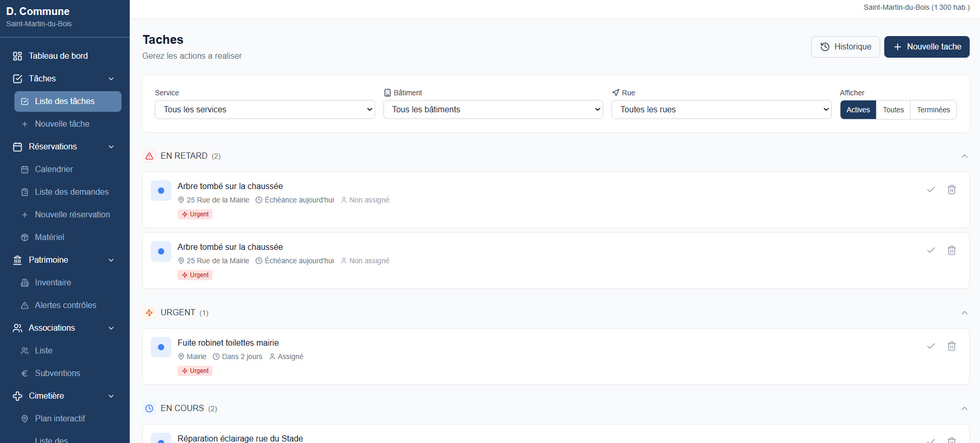This screenshot has height=443, width=980.
Task: Go to Inventaire under Patrimoine
Action: coord(53,283)
